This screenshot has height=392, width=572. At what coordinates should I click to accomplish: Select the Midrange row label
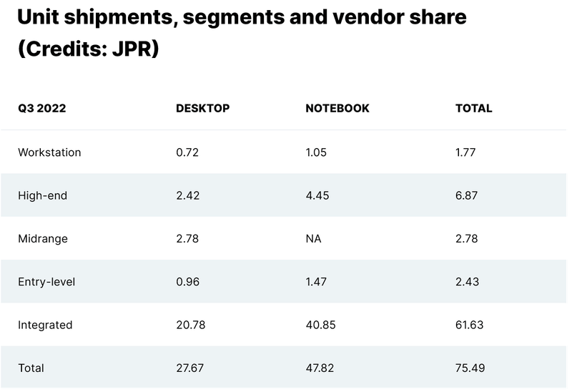tap(43, 239)
